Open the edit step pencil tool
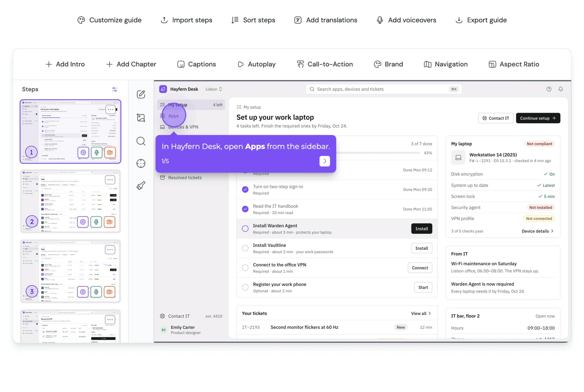 point(141,94)
